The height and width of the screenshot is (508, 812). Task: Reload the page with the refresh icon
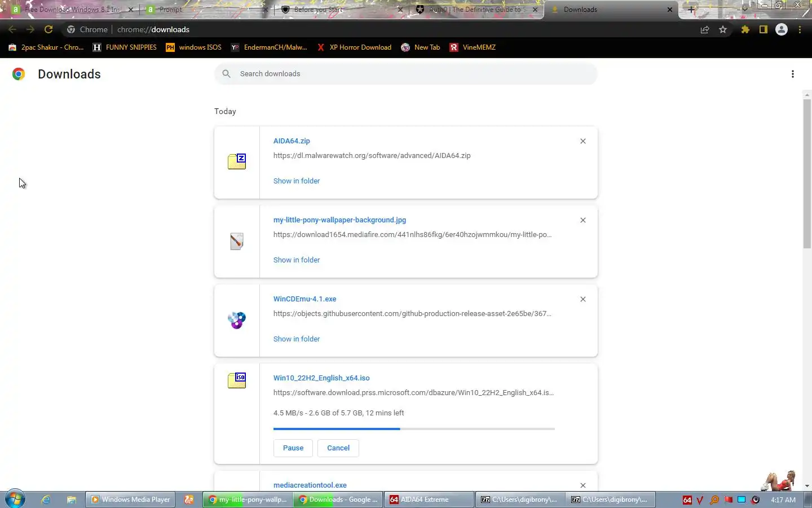[48, 29]
